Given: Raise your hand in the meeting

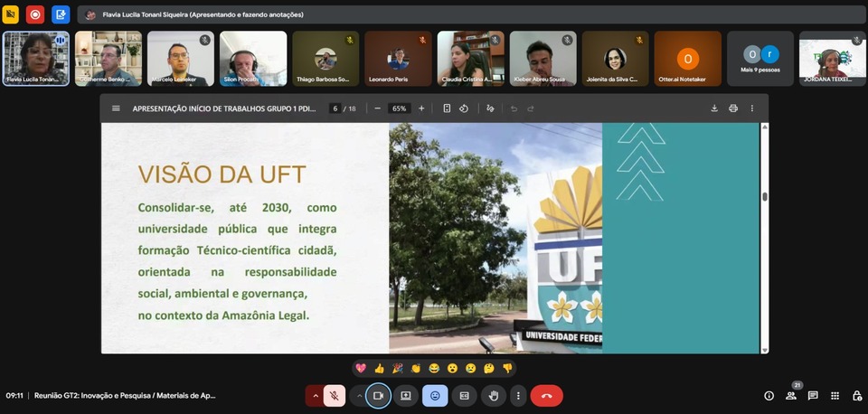Looking at the screenshot, I should (493, 396).
